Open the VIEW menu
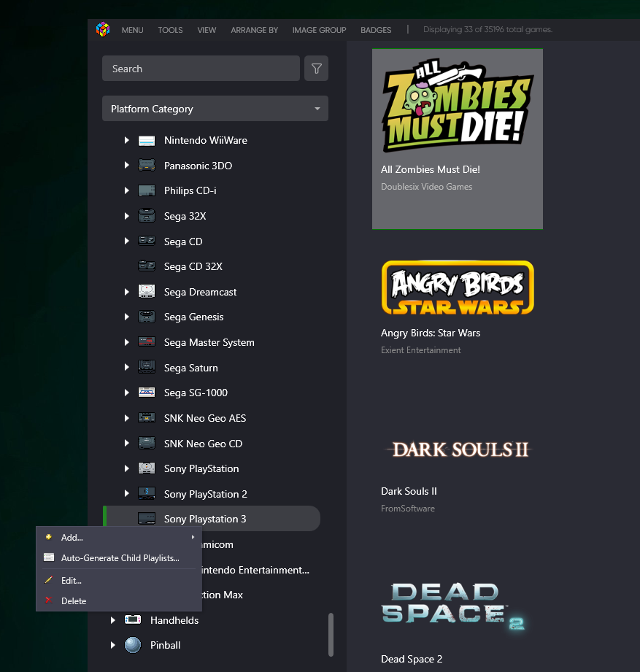This screenshot has width=640, height=672. click(207, 30)
